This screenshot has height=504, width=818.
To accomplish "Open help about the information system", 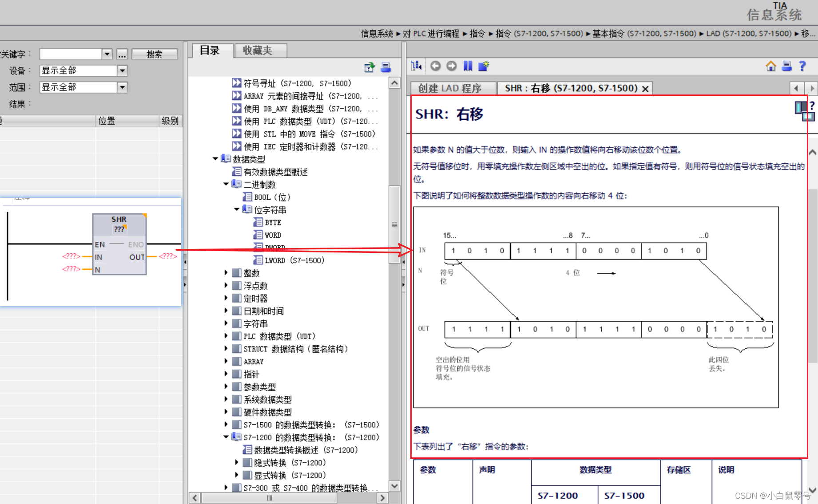I will pos(802,66).
